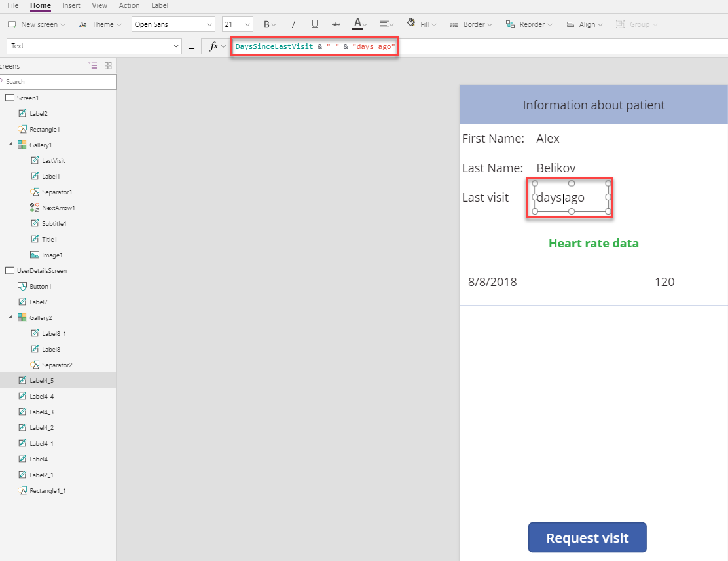Screen dimensions: 728x561
Task: Open the Open Sans font dropdown
Action: tap(173, 25)
